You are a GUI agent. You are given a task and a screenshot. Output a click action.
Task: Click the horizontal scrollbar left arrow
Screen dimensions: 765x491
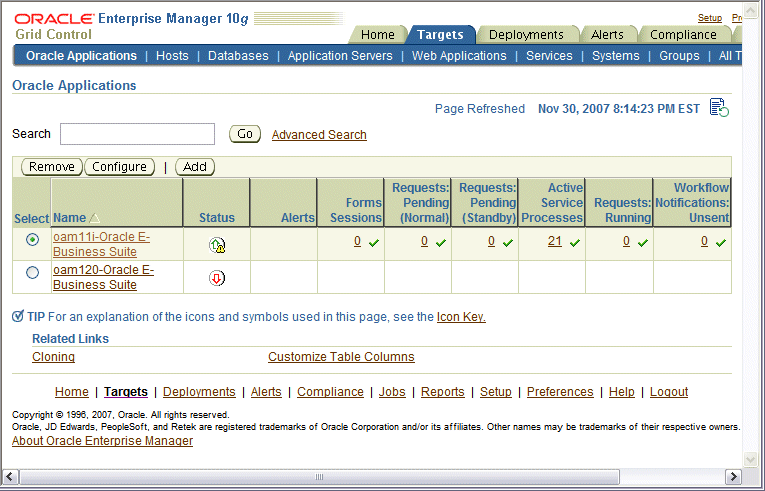(x=10, y=476)
